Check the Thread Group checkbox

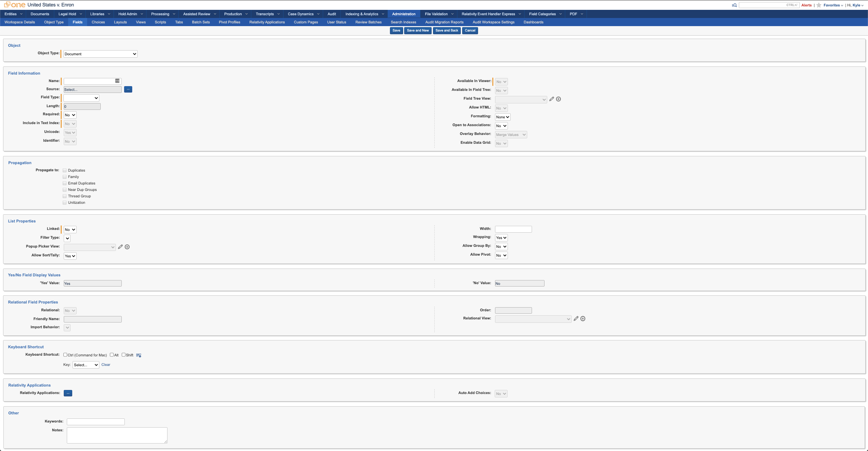point(65,196)
